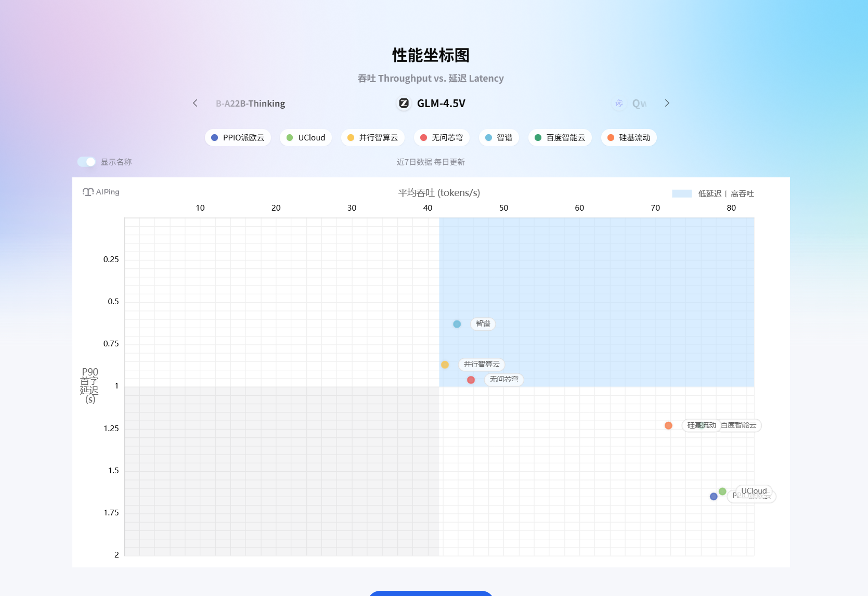The height and width of the screenshot is (596, 868).
Task: Toggle 百度智能云 legend filter
Action: point(560,137)
